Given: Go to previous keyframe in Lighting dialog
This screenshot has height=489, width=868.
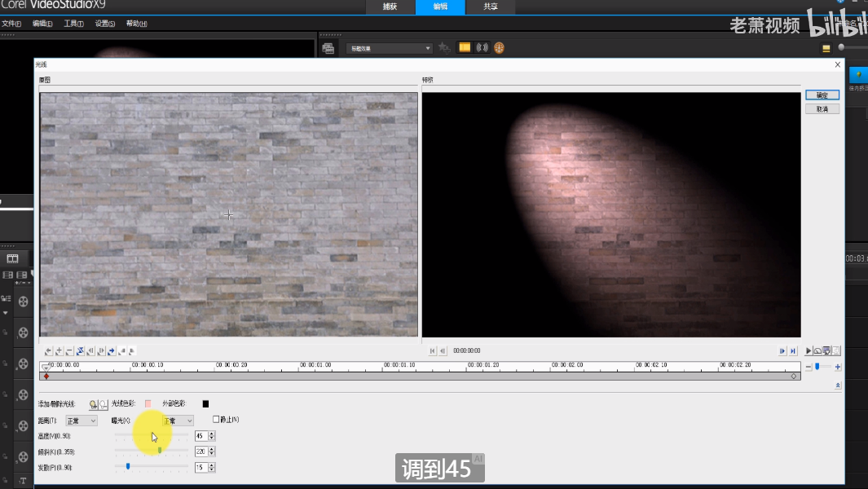Looking at the screenshot, I should (x=48, y=351).
